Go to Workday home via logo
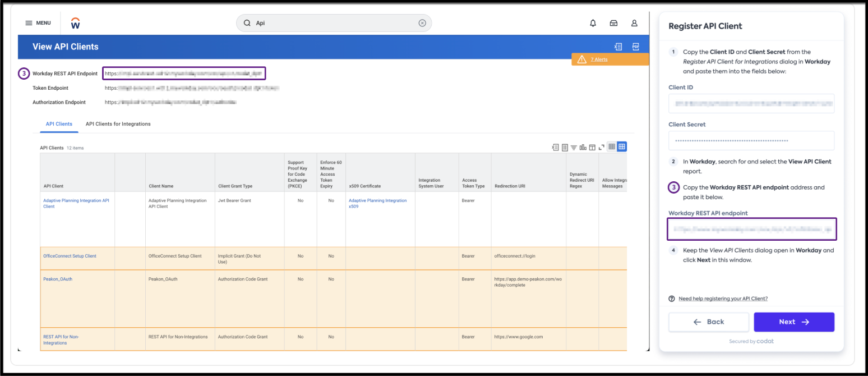The width and height of the screenshot is (868, 376). 76,23
